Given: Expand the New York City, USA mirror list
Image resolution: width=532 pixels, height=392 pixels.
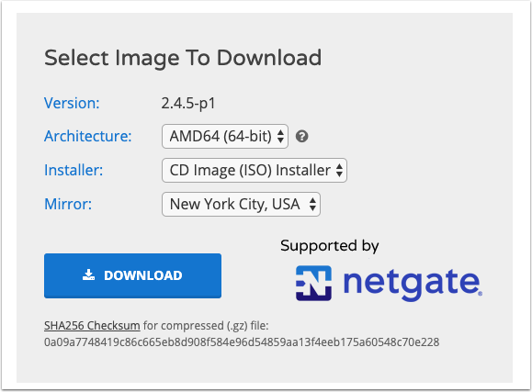Looking at the screenshot, I should [241, 204].
